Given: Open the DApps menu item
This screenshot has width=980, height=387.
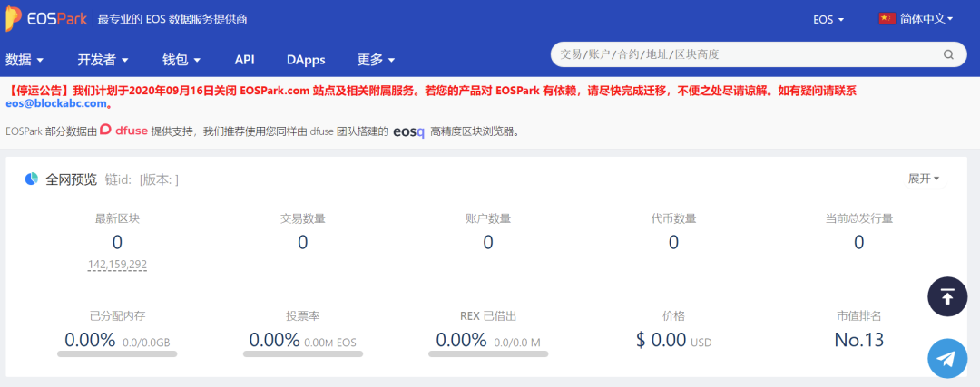Looking at the screenshot, I should pyautogui.click(x=306, y=60).
